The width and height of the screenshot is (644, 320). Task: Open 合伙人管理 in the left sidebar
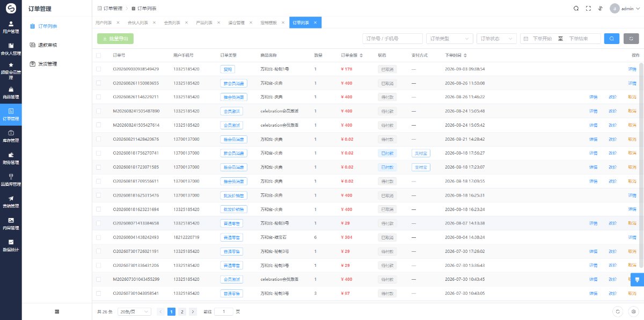pyautogui.click(x=11, y=49)
